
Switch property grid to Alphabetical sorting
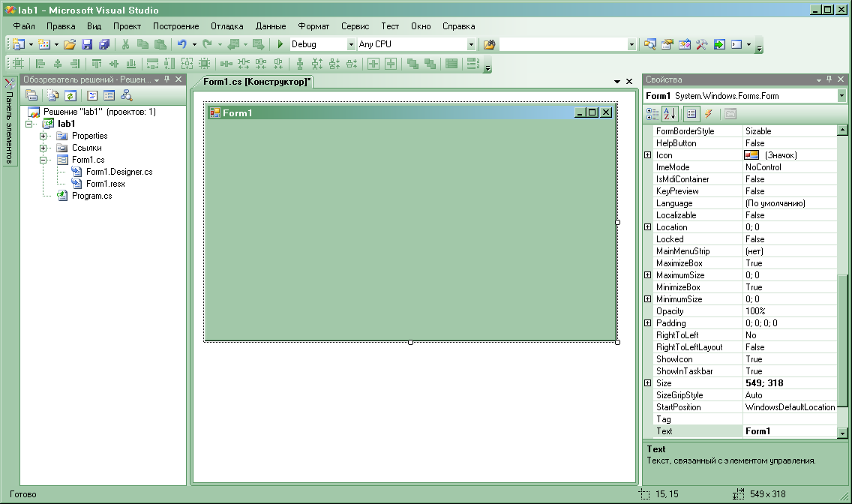point(670,113)
